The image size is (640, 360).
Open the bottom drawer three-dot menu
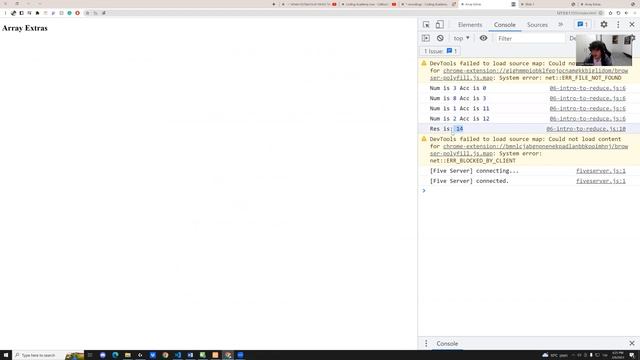[426, 343]
